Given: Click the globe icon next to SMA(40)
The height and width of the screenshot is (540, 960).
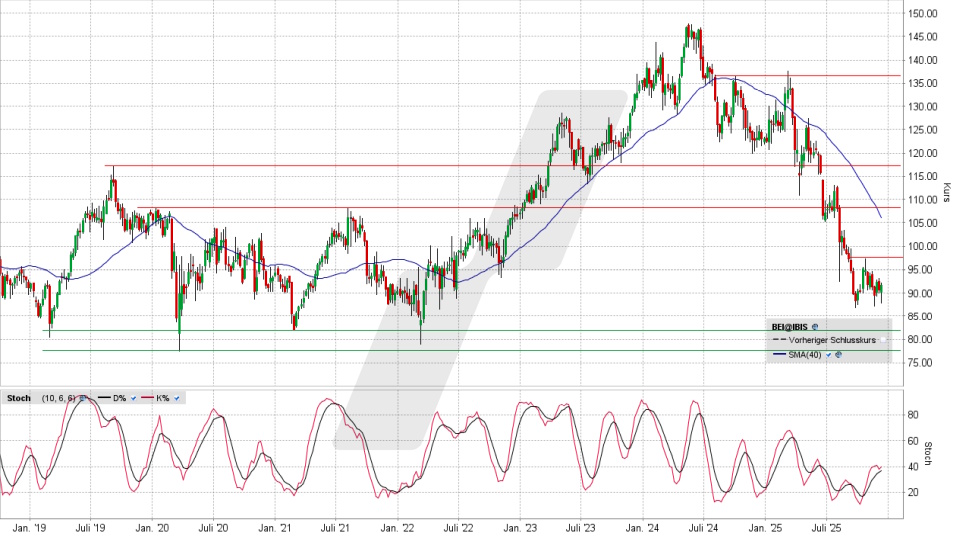Looking at the screenshot, I should coord(839,354).
